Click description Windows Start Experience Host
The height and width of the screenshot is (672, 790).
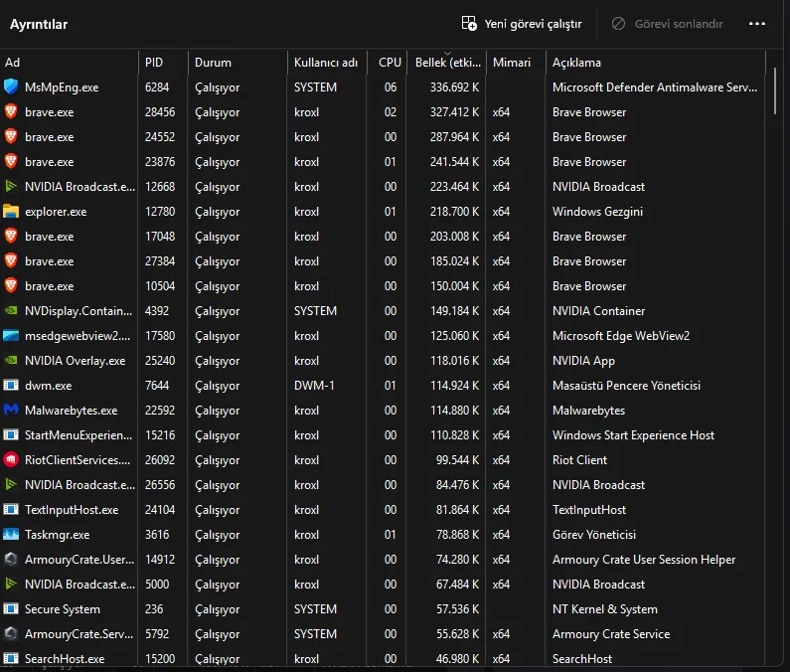click(633, 435)
